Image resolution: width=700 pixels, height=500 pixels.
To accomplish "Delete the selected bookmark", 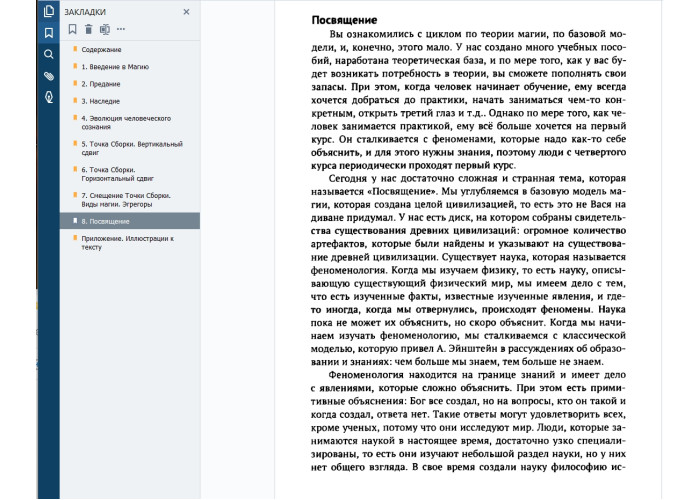I will tap(89, 29).
